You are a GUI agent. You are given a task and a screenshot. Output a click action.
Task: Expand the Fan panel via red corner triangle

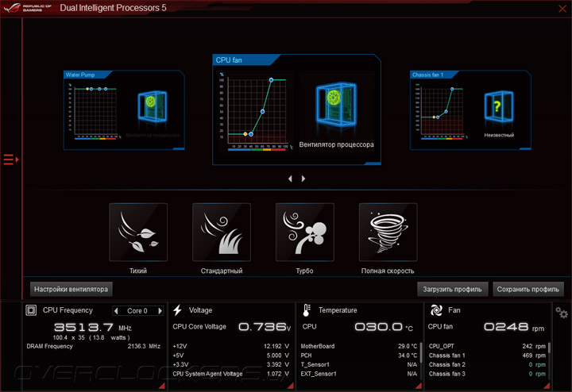[547, 386]
